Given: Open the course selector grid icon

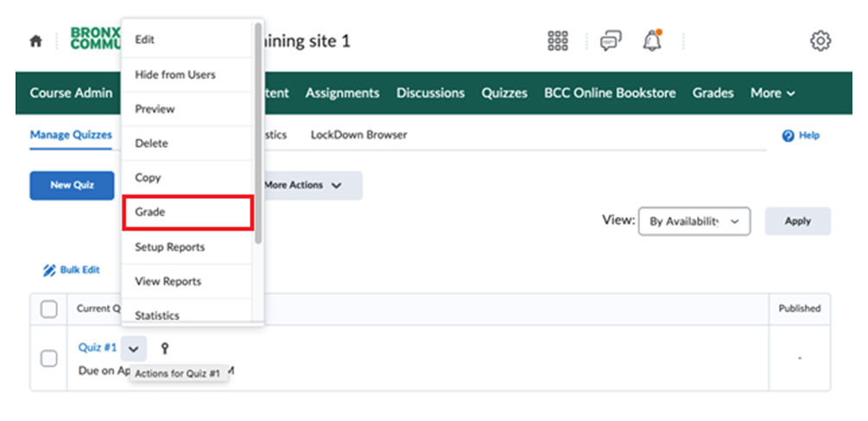Looking at the screenshot, I should (559, 41).
